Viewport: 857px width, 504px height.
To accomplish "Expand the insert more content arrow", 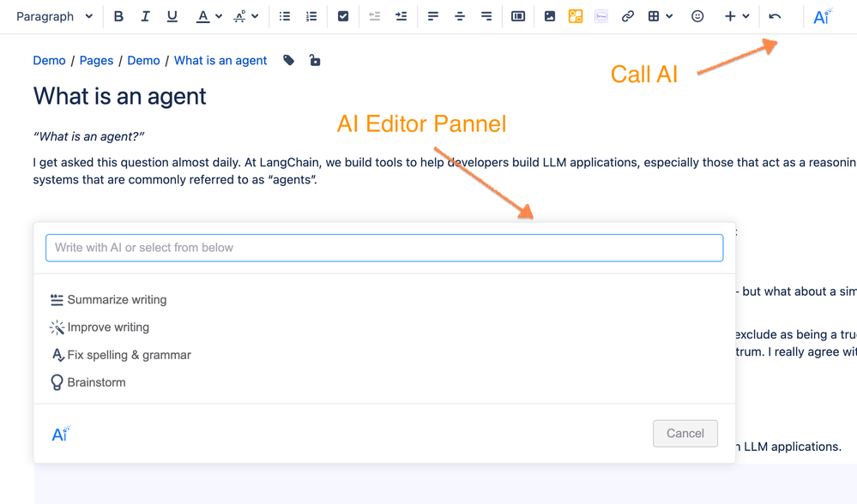I will coord(746,16).
